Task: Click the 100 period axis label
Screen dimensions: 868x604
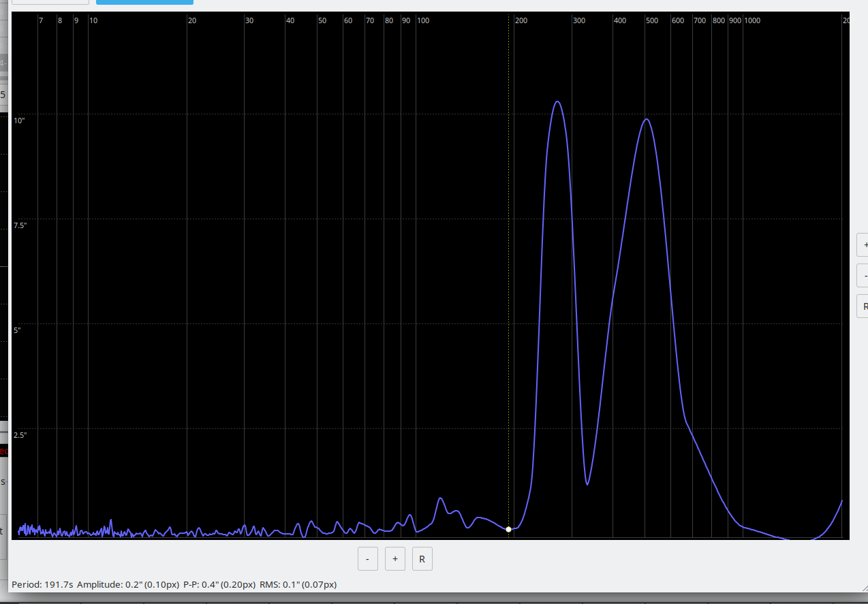Action: pyautogui.click(x=423, y=21)
